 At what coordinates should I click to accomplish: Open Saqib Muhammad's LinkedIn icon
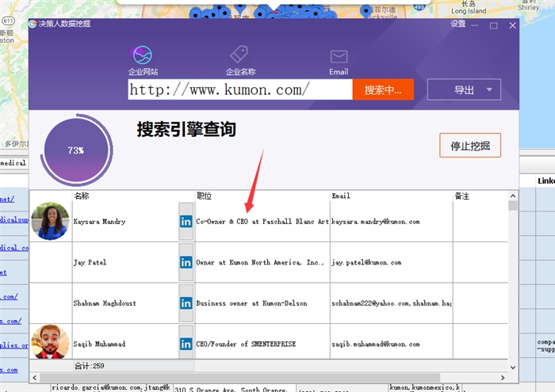click(x=186, y=344)
